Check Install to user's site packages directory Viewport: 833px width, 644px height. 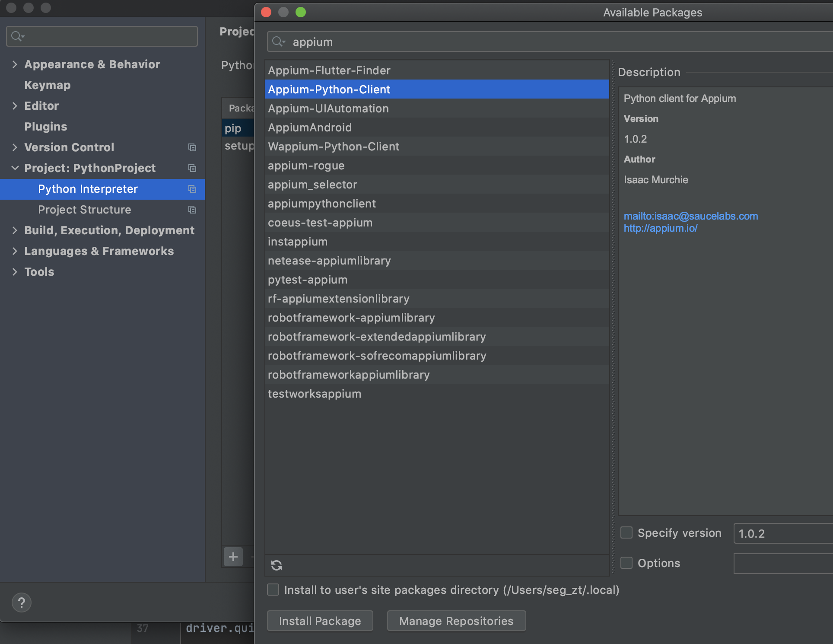273,590
